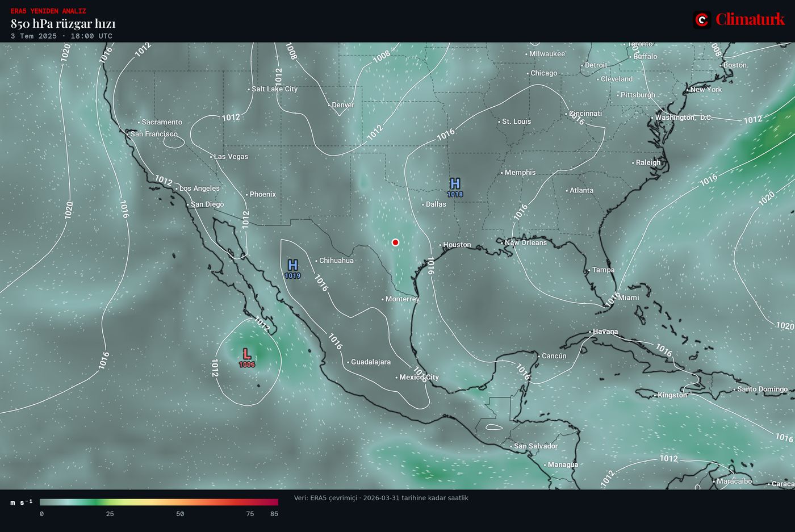
Task: Click the New York city label
Action: tap(706, 89)
